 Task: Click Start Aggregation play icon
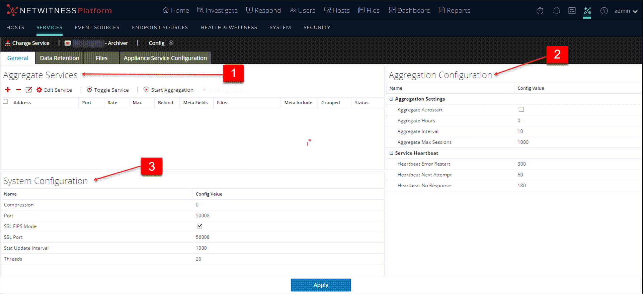(146, 90)
